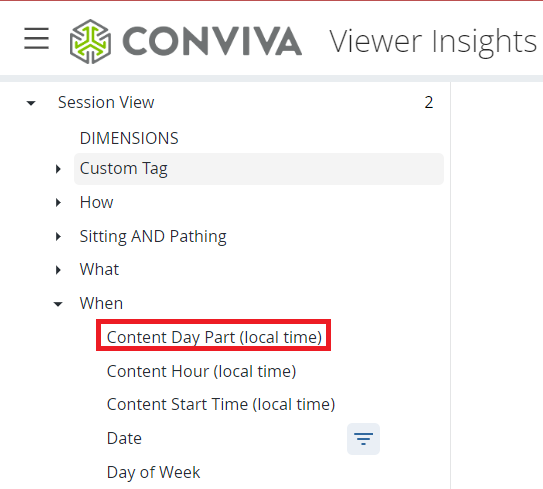
Task: Collapse the Session View section
Action: (x=31, y=103)
